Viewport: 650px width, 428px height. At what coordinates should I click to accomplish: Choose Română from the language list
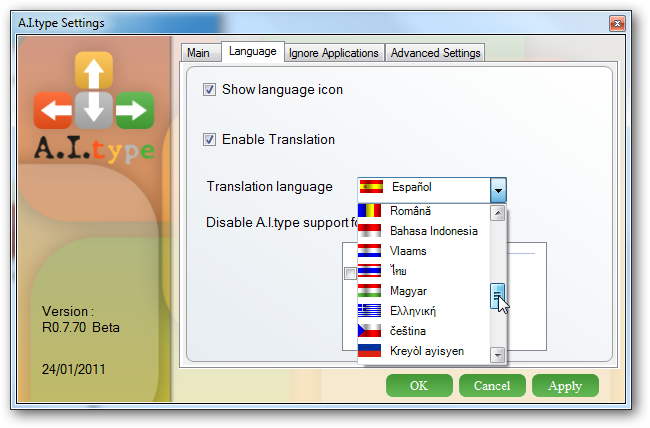click(x=424, y=211)
